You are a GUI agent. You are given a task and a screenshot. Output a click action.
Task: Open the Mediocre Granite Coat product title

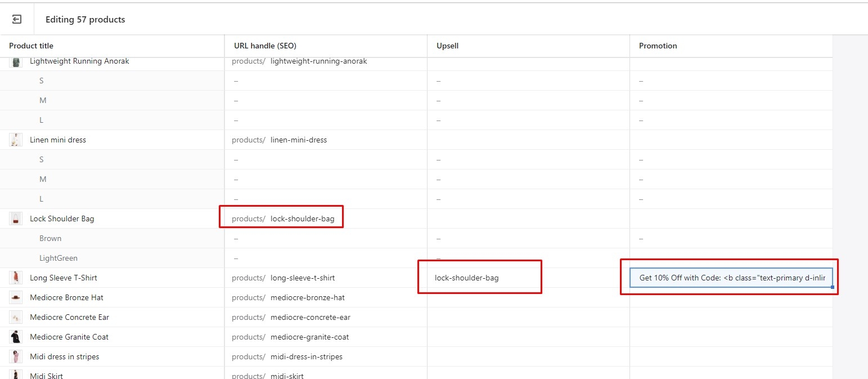pyautogui.click(x=69, y=337)
